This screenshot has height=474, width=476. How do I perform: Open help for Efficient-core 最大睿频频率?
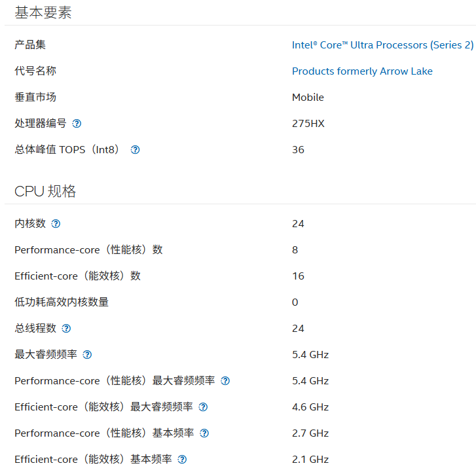203,407
